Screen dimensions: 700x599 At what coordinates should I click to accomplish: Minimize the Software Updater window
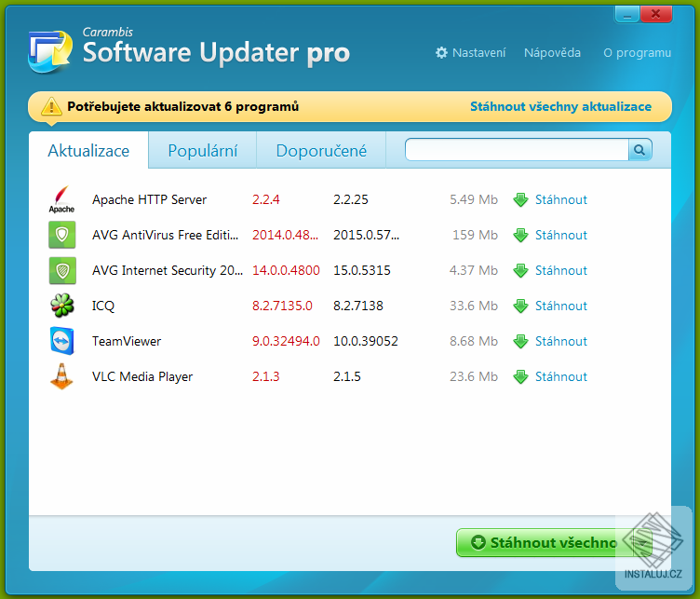(x=627, y=14)
